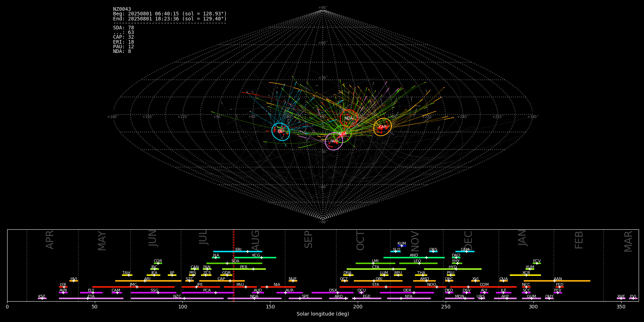Image resolution: width=644 pixels, height=322 pixels.
Task: Click the OCT month label
Action: (360, 240)
